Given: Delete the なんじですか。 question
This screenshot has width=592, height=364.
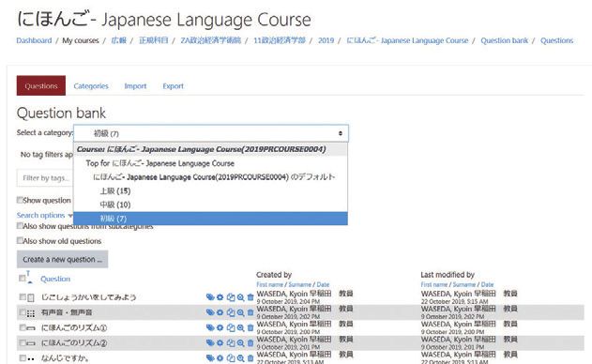Looking at the screenshot, I should pyautogui.click(x=250, y=358).
